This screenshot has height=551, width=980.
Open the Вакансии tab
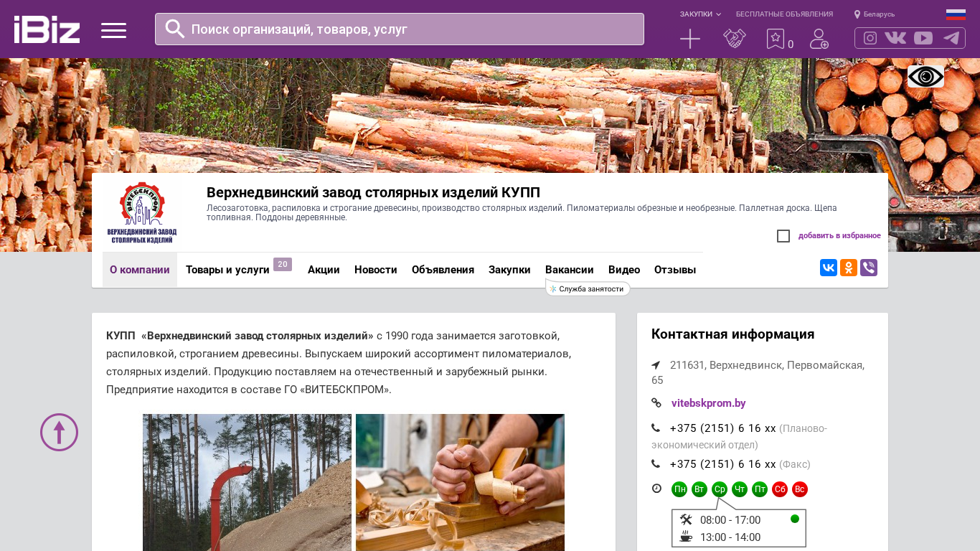click(x=570, y=270)
